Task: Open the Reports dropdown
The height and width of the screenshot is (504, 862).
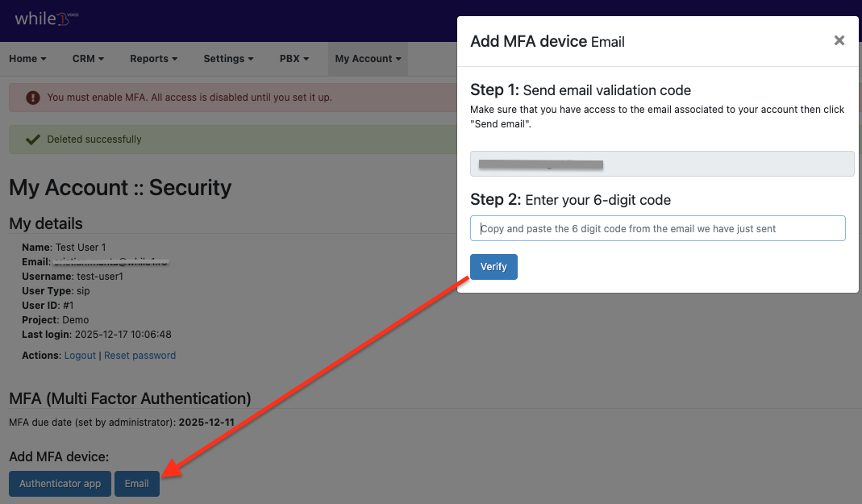Action: pos(153,59)
